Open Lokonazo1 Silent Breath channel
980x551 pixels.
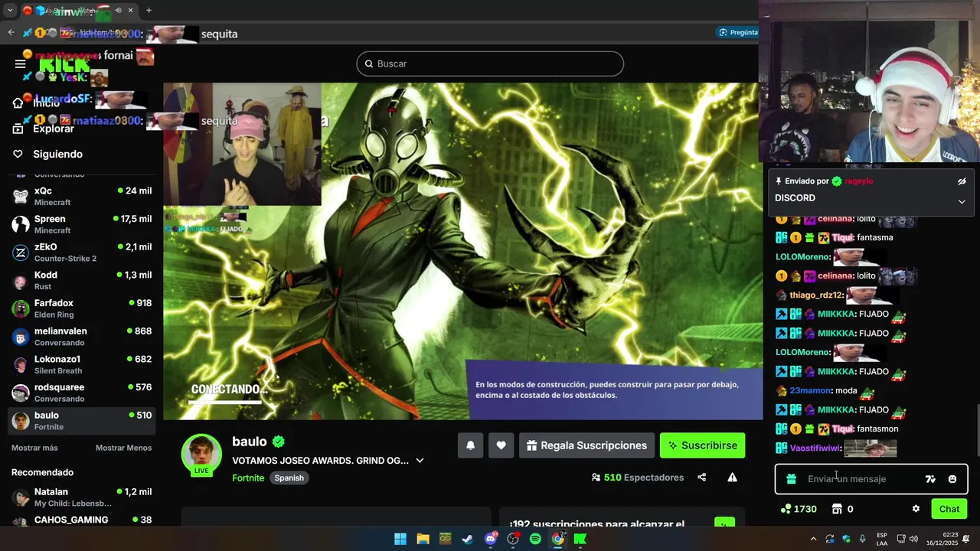[82, 364]
